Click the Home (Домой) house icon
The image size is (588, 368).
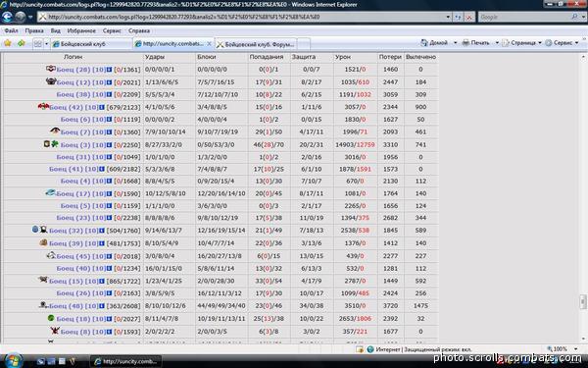424,43
